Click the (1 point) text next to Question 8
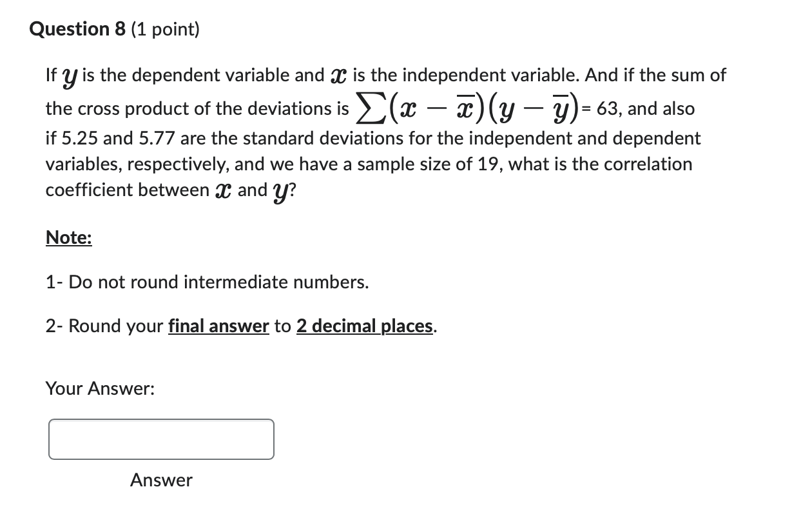The height and width of the screenshot is (507, 812). coord(164,28)
